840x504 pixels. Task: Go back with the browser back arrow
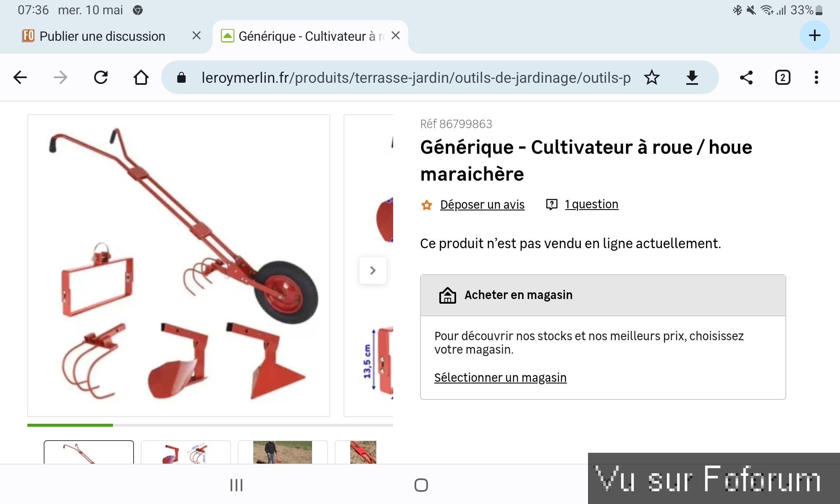20,77
